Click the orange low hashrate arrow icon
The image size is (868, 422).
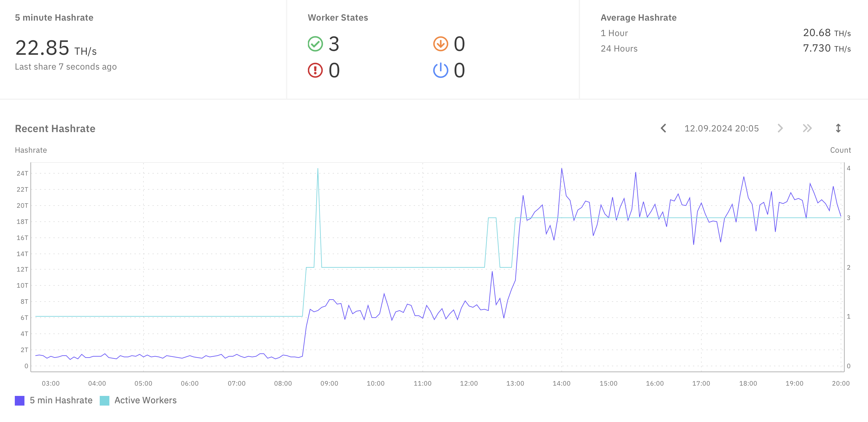(440, 44)
